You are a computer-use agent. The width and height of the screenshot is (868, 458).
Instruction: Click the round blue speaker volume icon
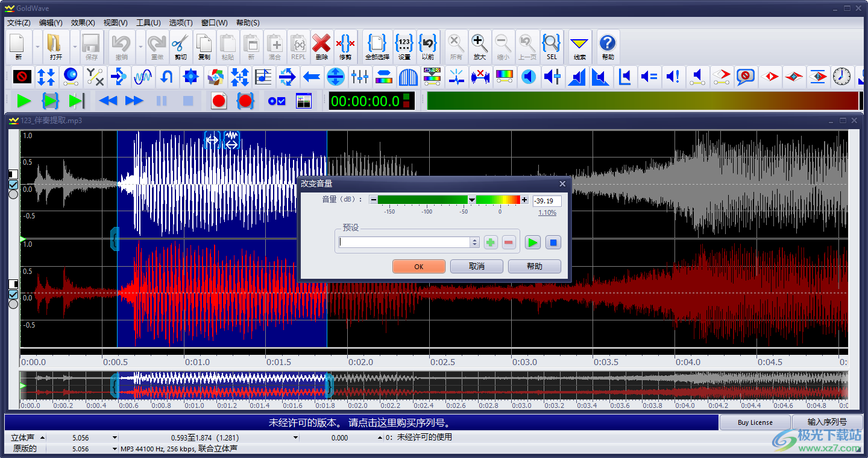click(x=529, y=77)
